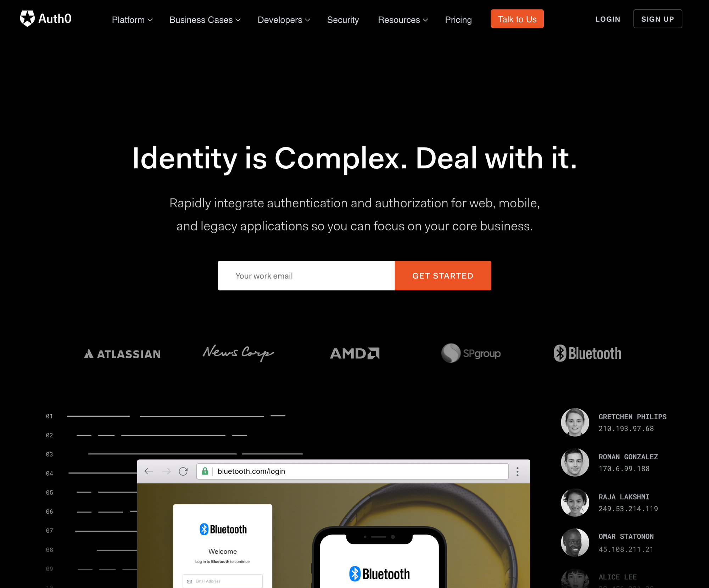The width and height of the screenshot is (709, 588).
Task: Click the Bluetooth logo icon in partners
Action: pos(559,353)
